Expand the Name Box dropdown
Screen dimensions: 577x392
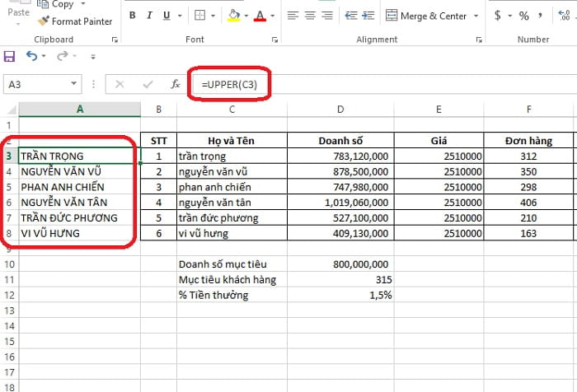[74, 83]
